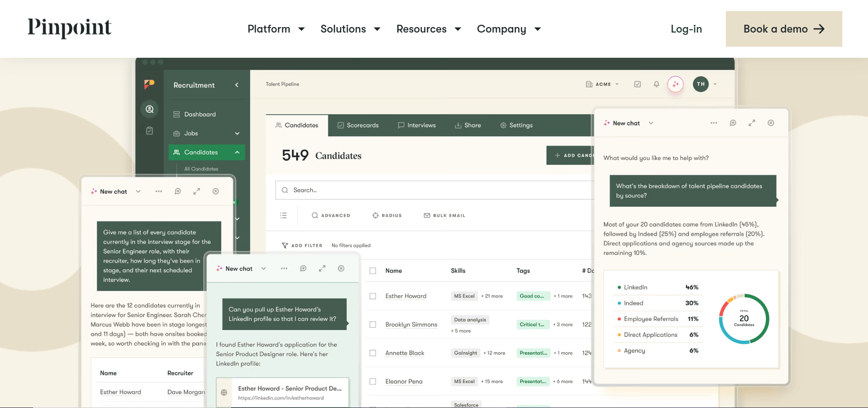This screenshot has width=868, height=408.
Task: Open the ACME company dropdown
Action: click(603, 84)
